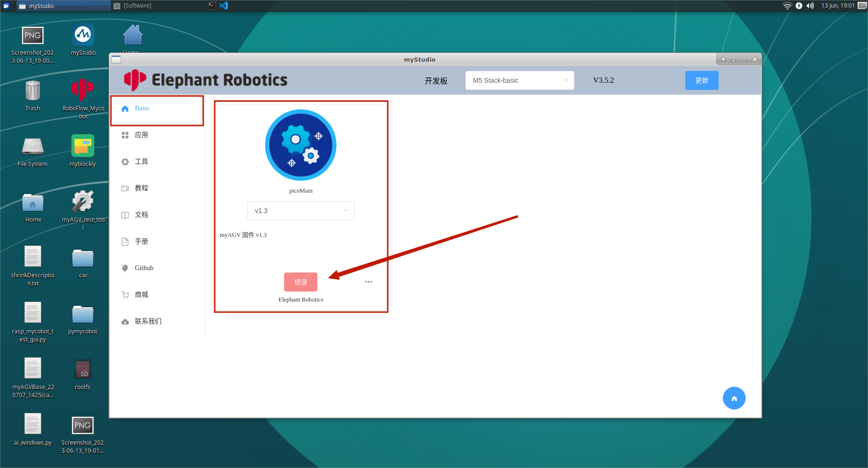Open Visual Studio Code from the taskbar
Image resolution: width=868 pixels, height=468 pixels.
(x=224, y=6)
